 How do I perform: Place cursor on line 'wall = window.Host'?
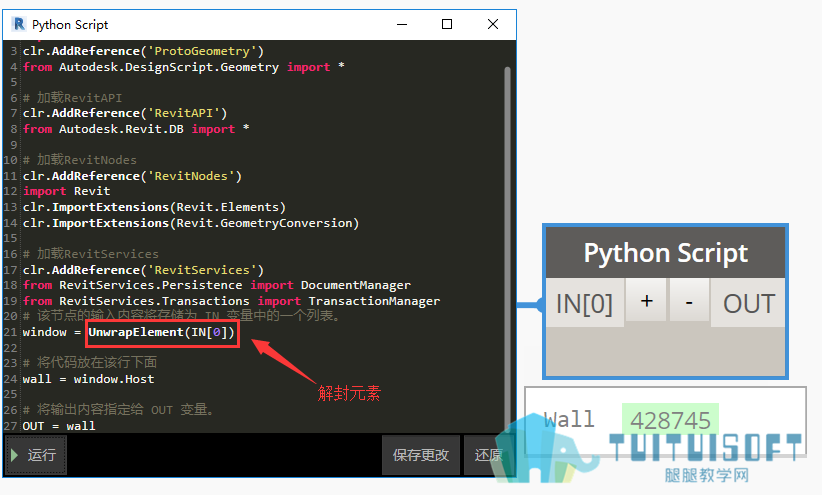[x=89, y=379]
